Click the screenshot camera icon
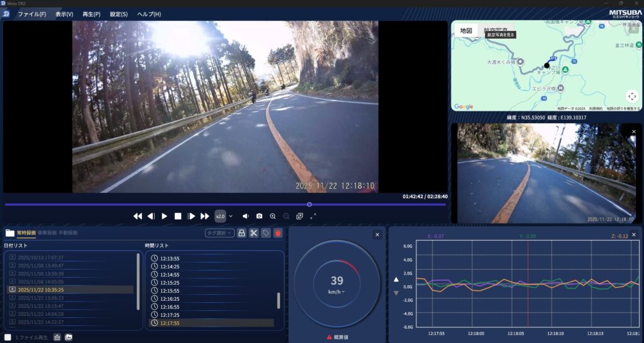 258,216
